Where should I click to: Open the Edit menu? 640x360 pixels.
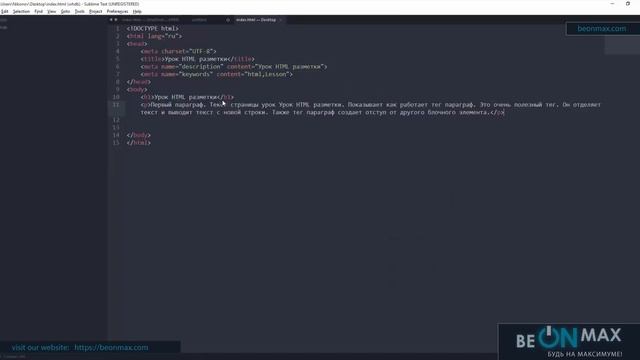click(4, 11)
